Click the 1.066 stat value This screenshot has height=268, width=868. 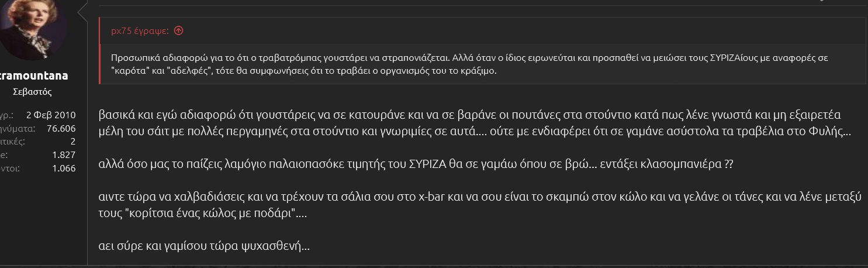[x=64, y=169]
